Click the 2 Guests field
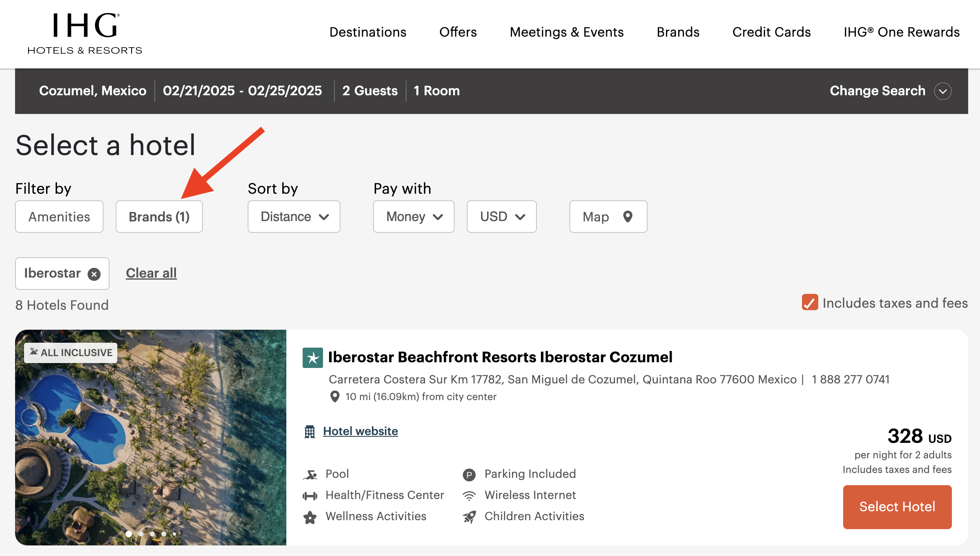The width and height of the screenshot is (980, 556). click(x=370, y=91)
